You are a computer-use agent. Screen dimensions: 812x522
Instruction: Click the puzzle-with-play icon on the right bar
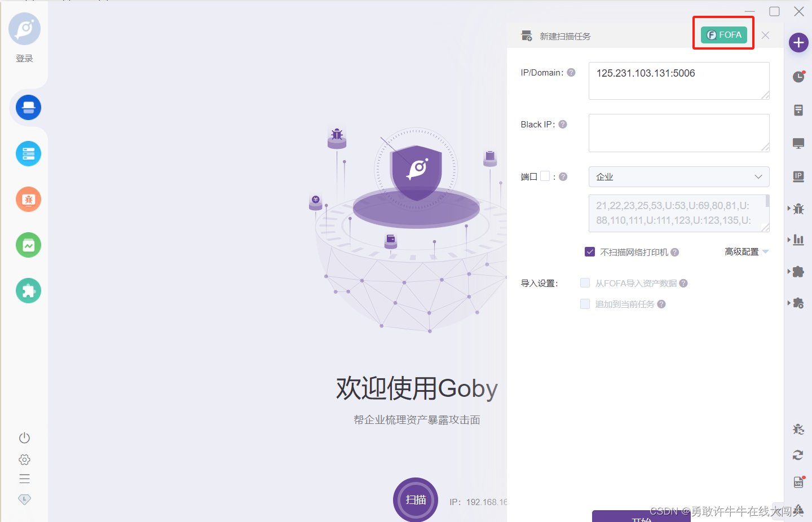click(x=798, y=303)
